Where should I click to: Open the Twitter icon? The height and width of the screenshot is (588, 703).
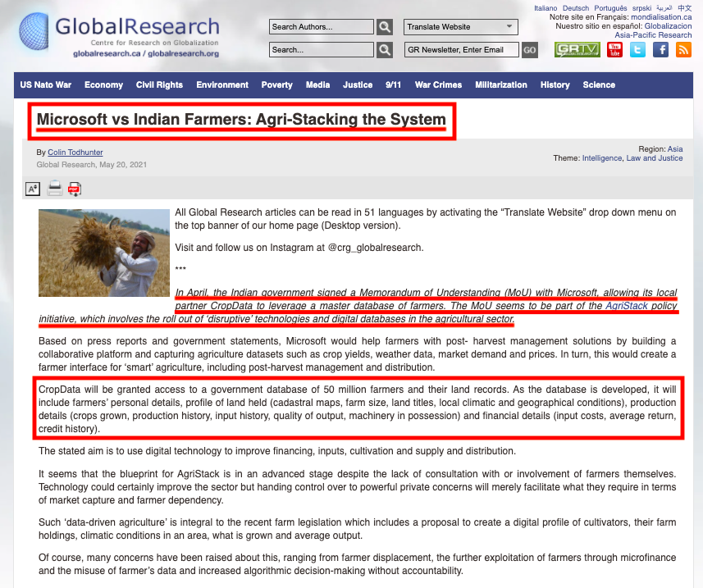(637, 49)
